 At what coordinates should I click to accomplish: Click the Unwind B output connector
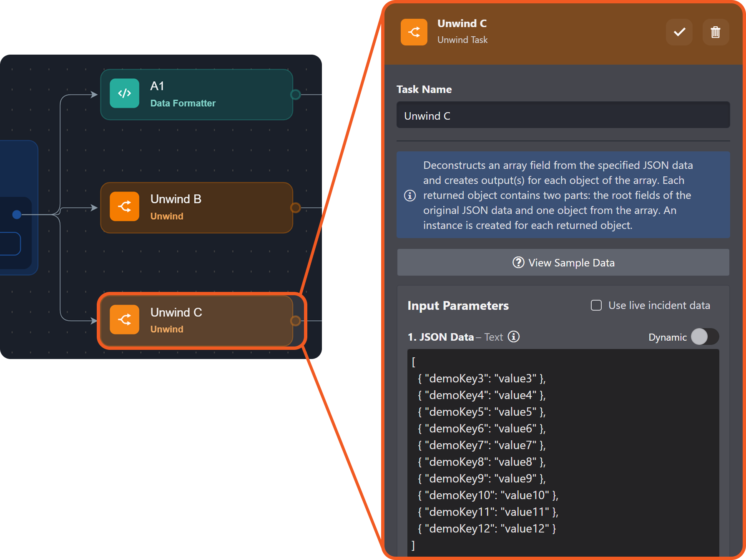pos(295,208)
